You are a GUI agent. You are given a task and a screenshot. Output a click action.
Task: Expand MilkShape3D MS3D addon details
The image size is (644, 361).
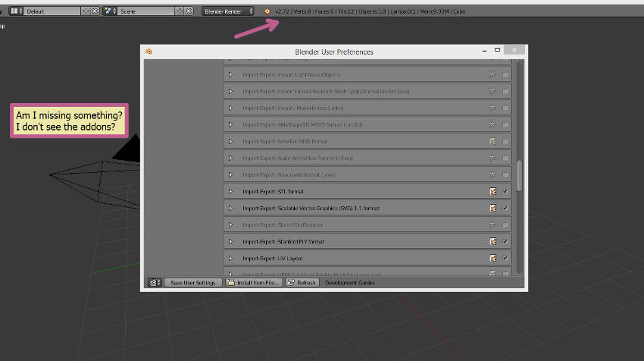click(230, 124)
